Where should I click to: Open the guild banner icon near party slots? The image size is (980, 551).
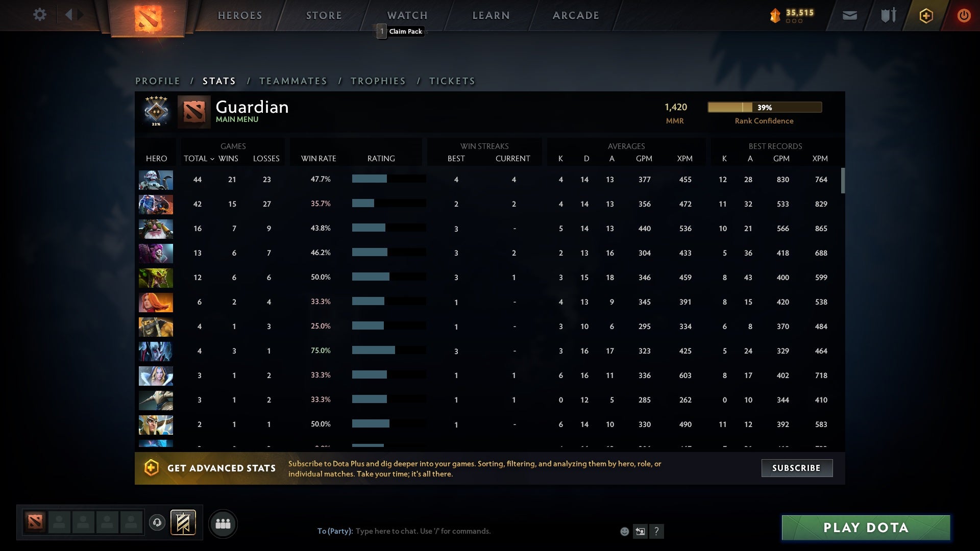point(183,523)
